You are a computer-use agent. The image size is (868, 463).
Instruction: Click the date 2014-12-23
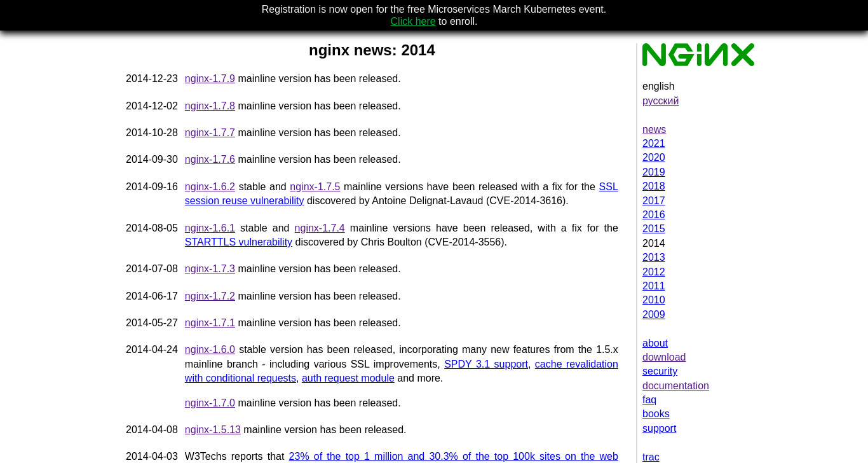[152, 79]
